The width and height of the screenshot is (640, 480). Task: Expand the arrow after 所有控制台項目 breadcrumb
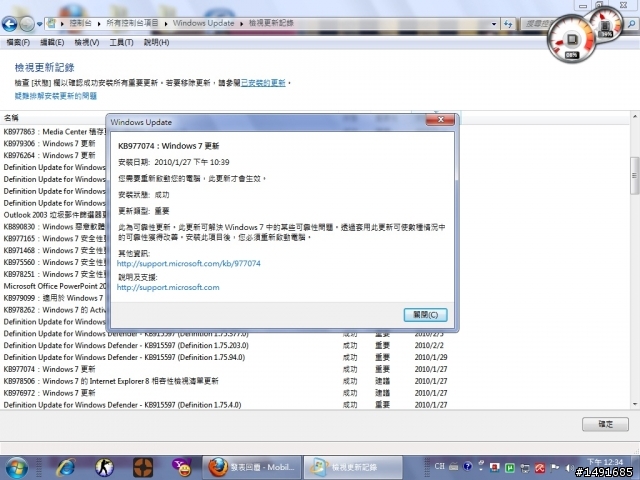coord(166,24)
